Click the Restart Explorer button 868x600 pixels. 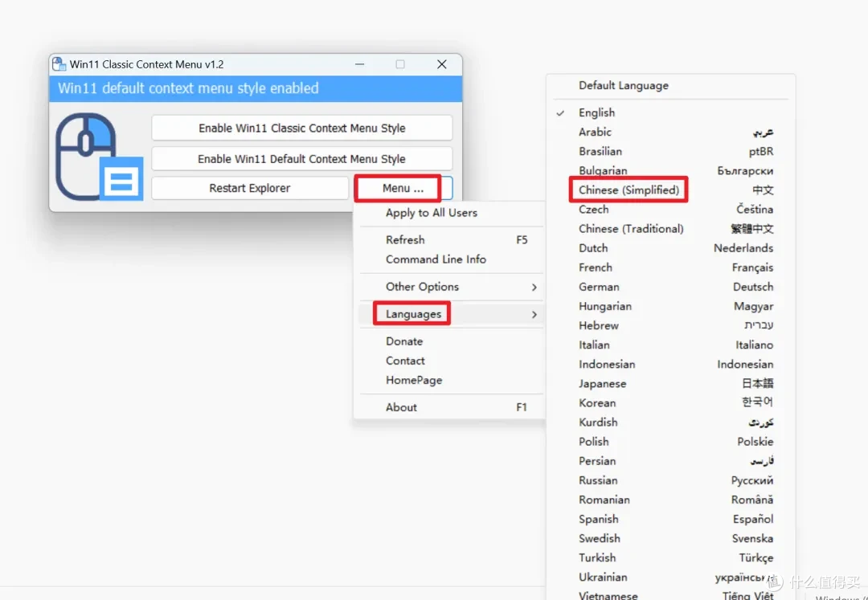(x=250, y=188)
